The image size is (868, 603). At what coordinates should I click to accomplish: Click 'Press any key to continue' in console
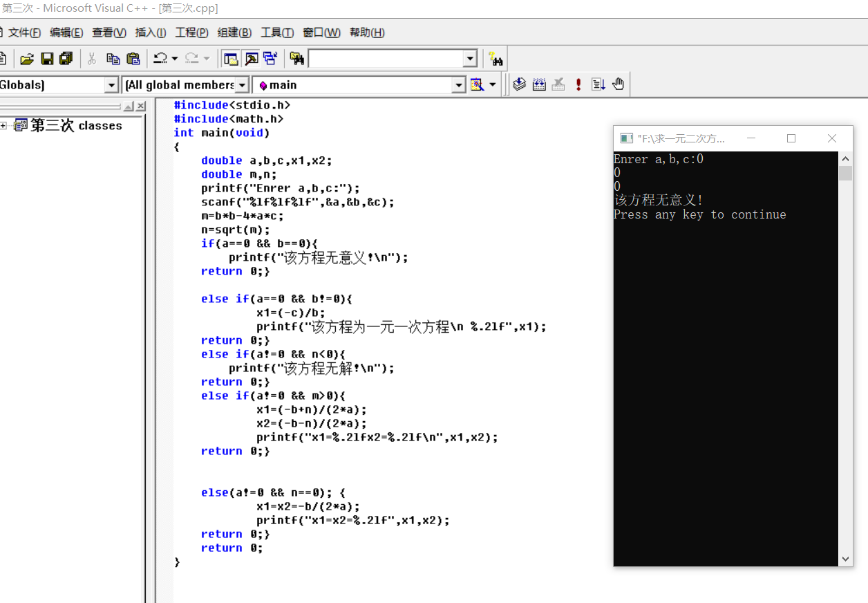click(700, 214)
